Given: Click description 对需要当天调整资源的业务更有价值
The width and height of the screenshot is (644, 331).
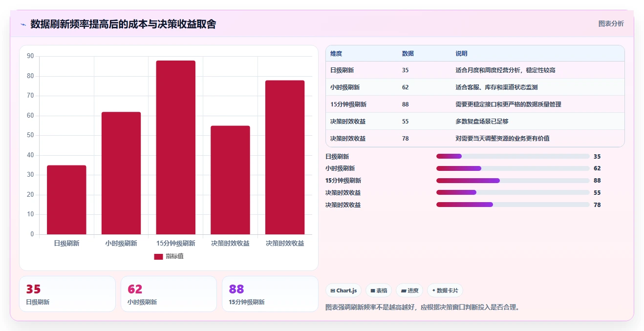Looking at the screenshot, I should pyautogui.click(x=502, y=139).
